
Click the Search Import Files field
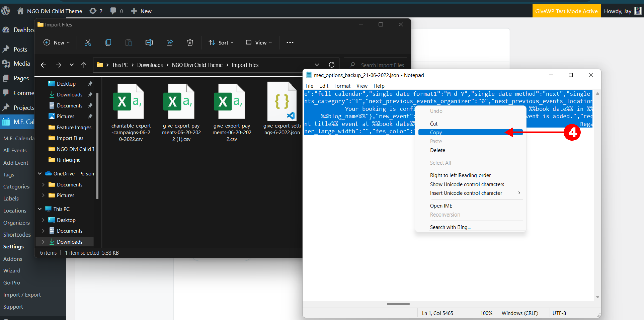[x=375, y=65]
